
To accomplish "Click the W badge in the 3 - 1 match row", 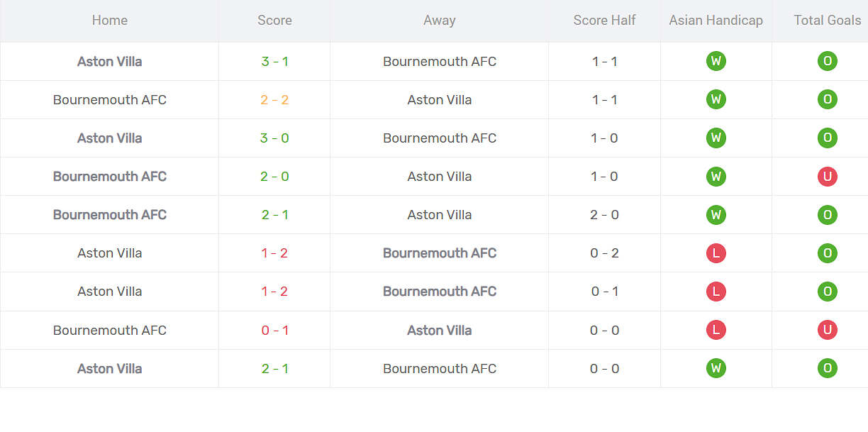I will 716,61.
